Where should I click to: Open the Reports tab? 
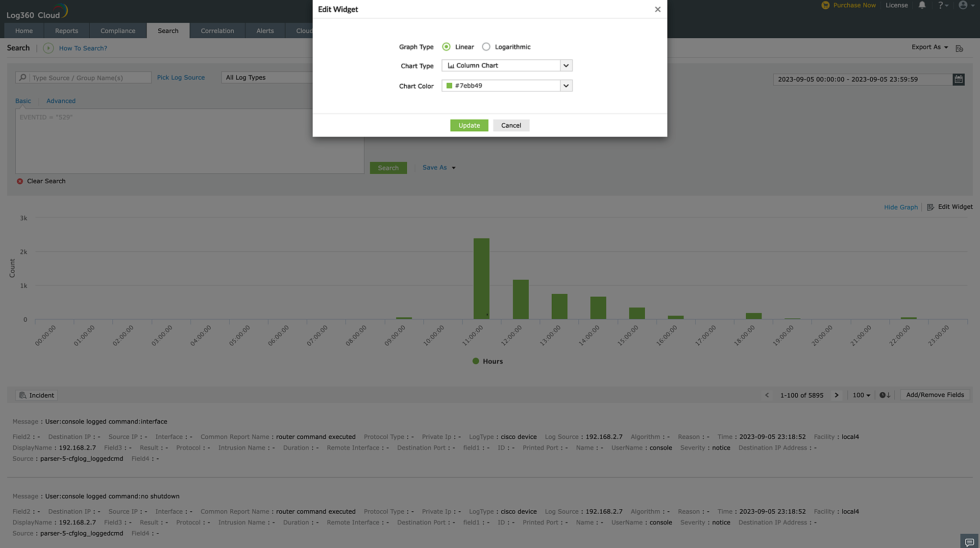[66, 31]
